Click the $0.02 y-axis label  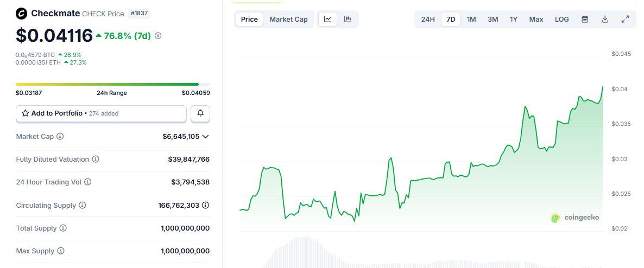click(x=618, y=228)
